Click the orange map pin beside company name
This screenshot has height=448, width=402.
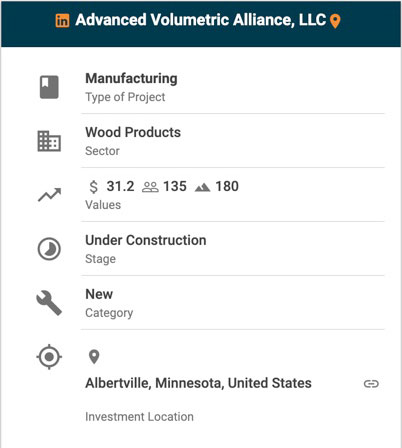(335, 21)
